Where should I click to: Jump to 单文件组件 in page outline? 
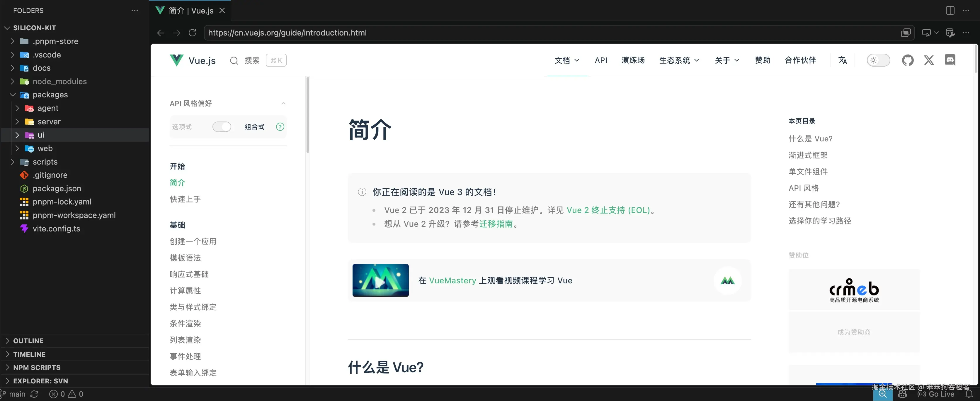point(808,172)
